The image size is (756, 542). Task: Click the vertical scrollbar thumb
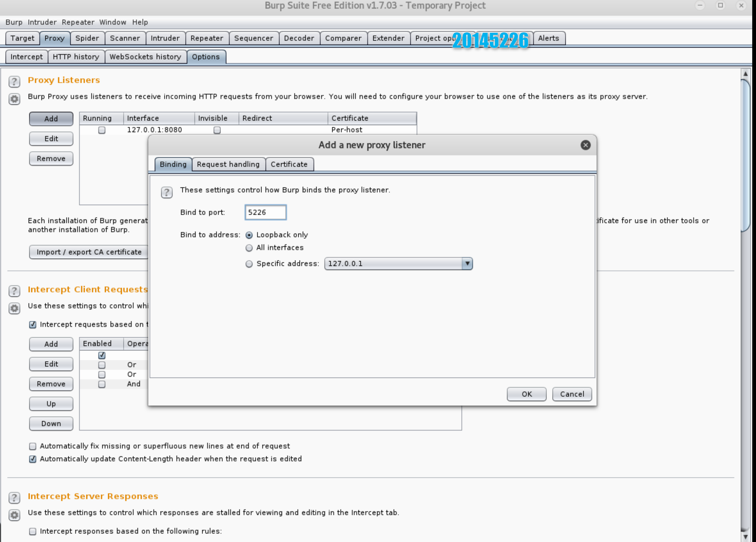pyautogui.click(x=746, y=155)
